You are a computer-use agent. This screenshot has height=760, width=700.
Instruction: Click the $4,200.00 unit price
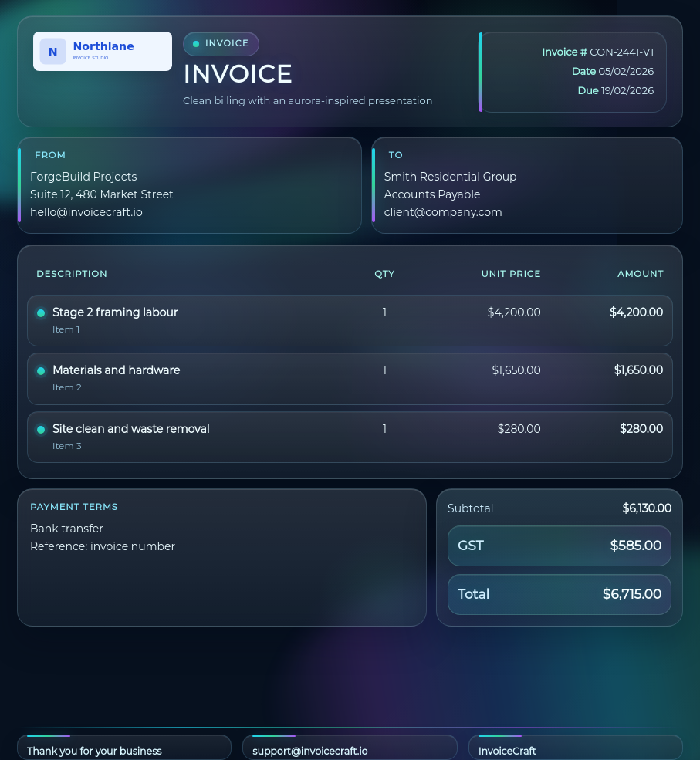(514, 312)
